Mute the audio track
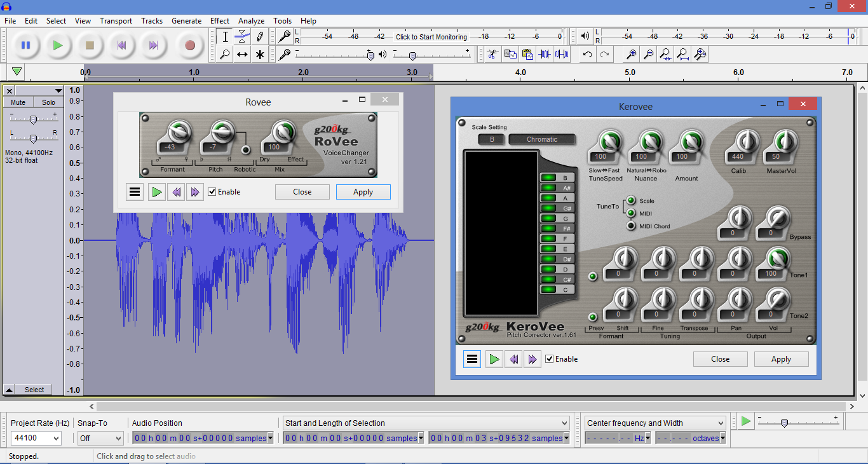The height and width of the screenshot is (464, 868). [x=18, y=102]
